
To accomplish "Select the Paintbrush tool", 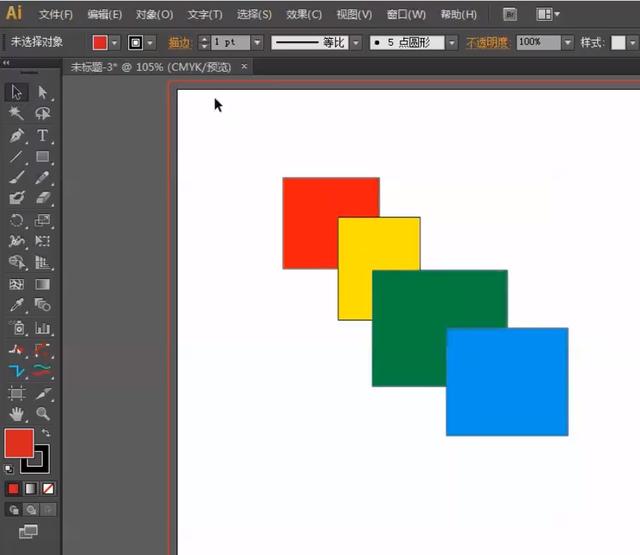I will pos(16,178).
